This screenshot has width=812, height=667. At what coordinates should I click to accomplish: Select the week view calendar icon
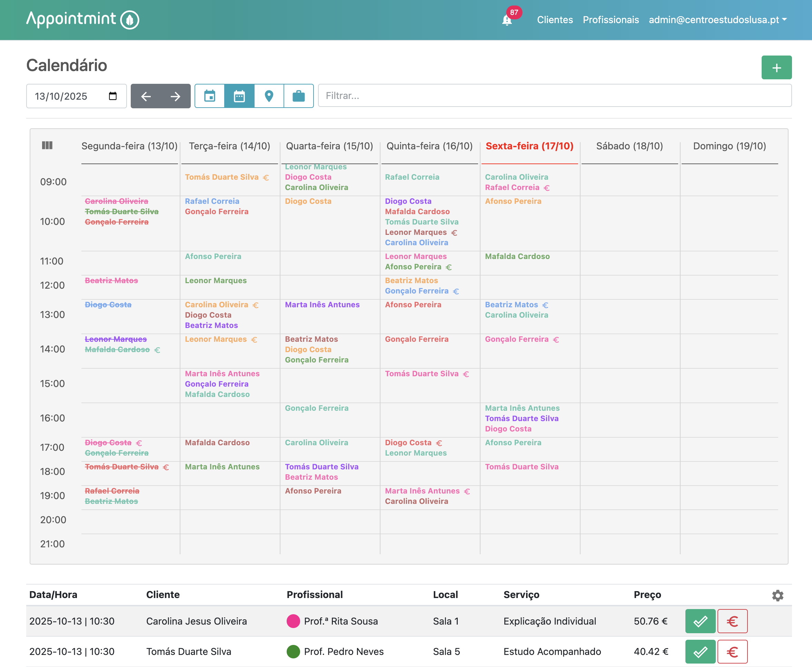(x=239, y=96)
